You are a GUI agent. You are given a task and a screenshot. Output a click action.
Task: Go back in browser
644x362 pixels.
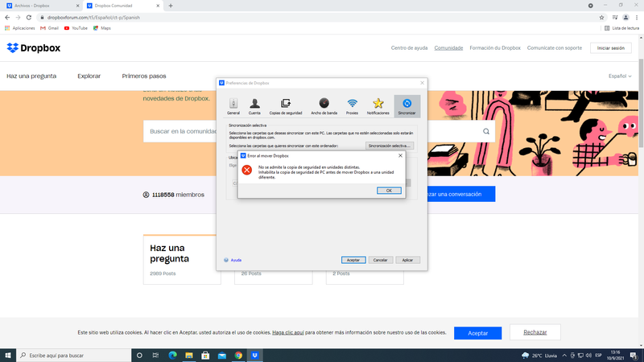(7, 18)
